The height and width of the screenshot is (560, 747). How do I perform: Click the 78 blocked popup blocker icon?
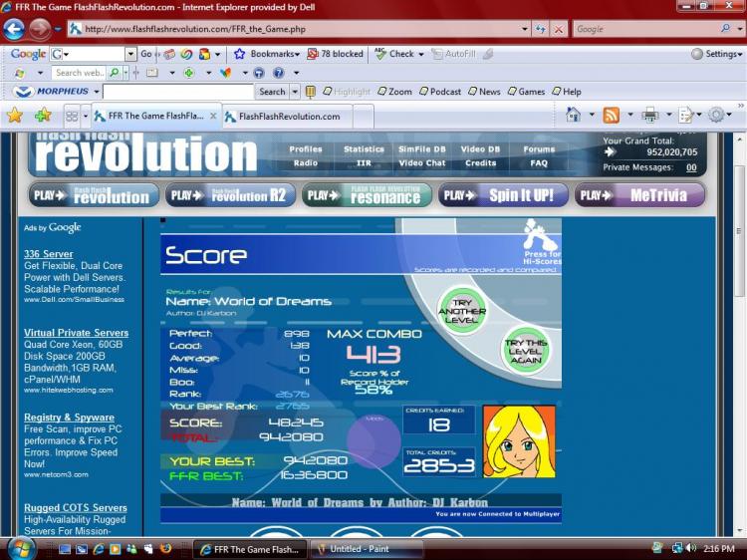[x=313, y=54]
